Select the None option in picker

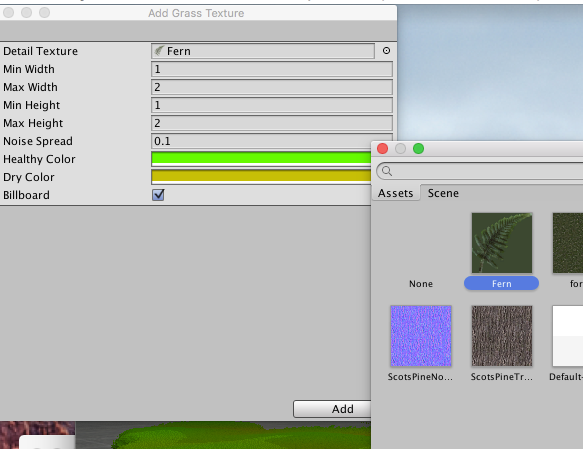[x=421, y=284]
